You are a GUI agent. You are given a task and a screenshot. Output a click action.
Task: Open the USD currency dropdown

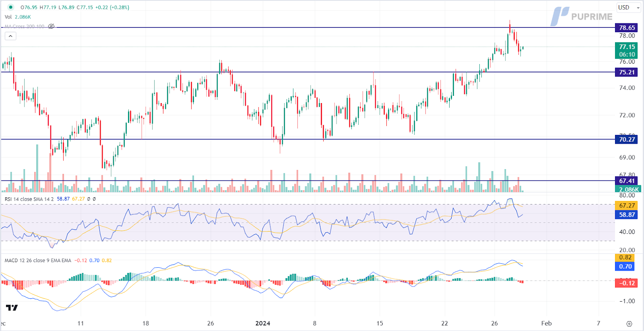click(629, 7)
